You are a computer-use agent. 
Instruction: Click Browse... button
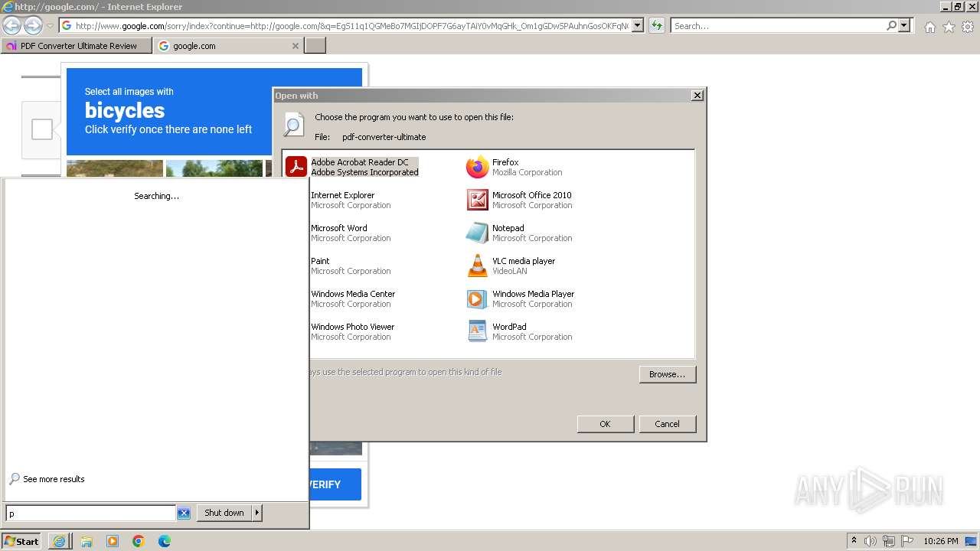click(x=667, y=374)
